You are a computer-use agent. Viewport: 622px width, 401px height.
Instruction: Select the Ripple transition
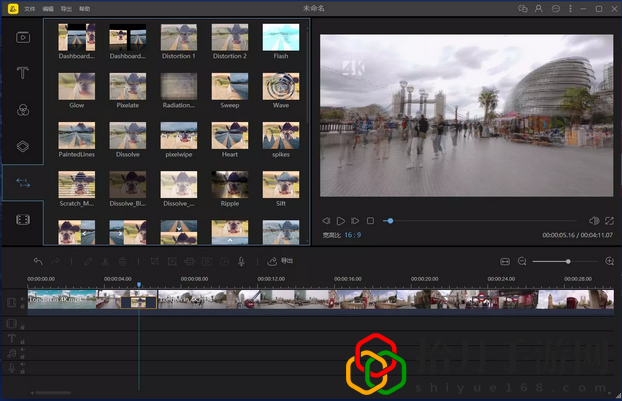point(230,184)
